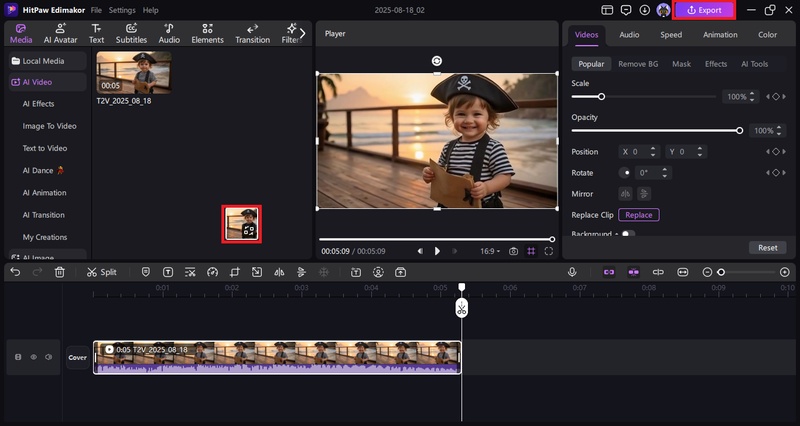Open the feedback message icon

(626, 10)
